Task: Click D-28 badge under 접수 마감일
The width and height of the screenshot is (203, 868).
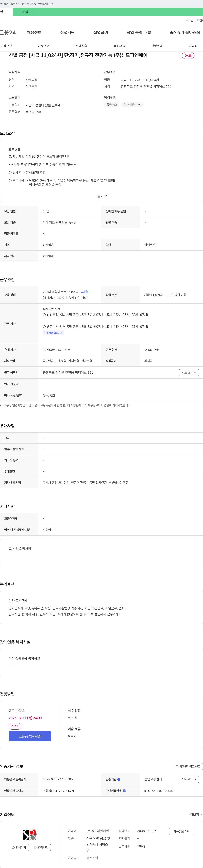Action: coord(15,726)
